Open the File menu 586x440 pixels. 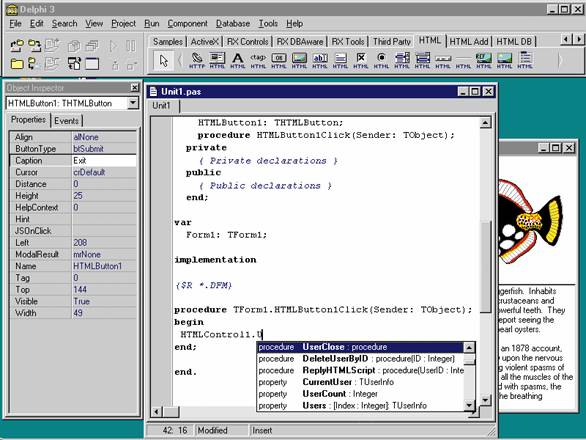(15, 24)
